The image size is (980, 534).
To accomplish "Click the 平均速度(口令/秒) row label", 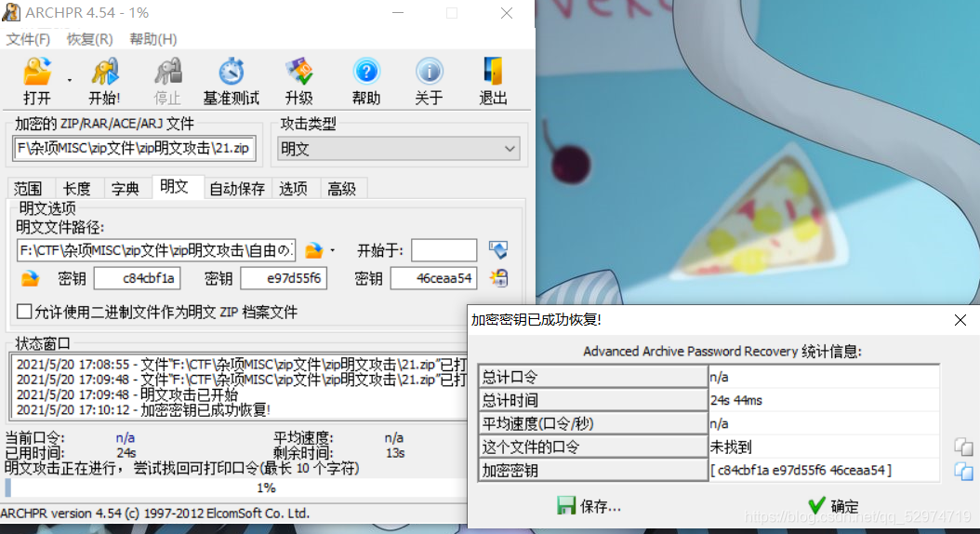I will tap(592, 424).
